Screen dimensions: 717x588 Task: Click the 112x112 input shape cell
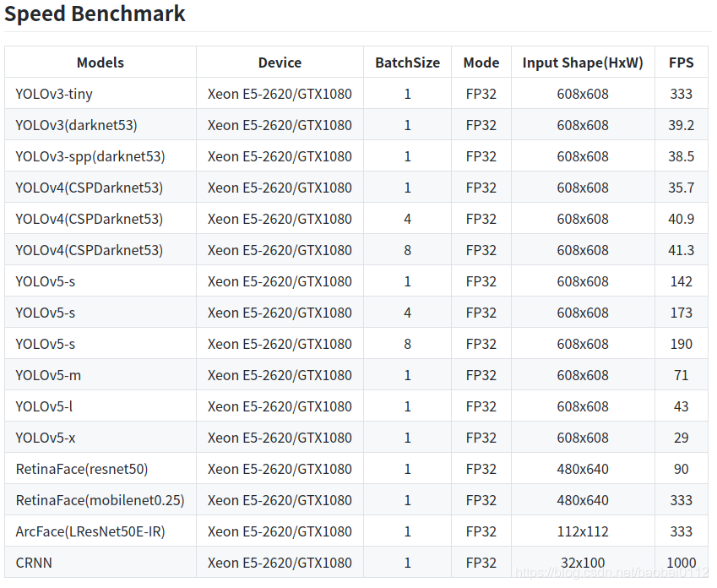pyautogui.click(x=583, y=531)
